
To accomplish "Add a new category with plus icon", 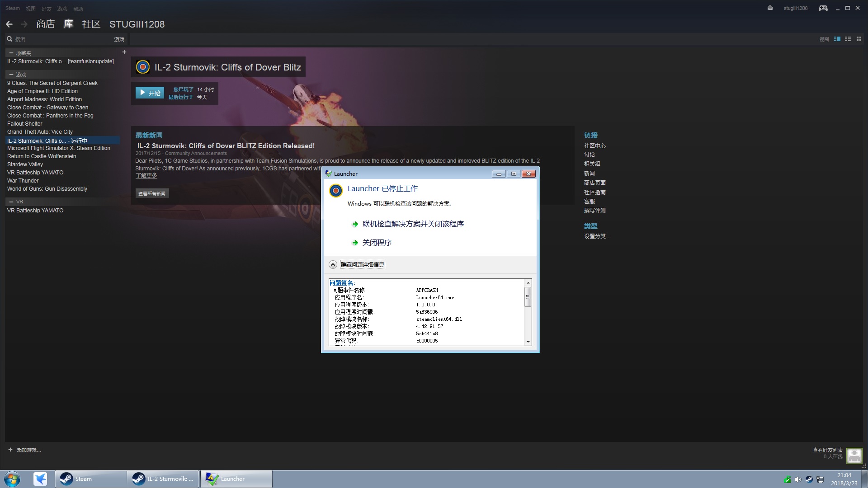I will pyautogui.click(x=124, y=52).
